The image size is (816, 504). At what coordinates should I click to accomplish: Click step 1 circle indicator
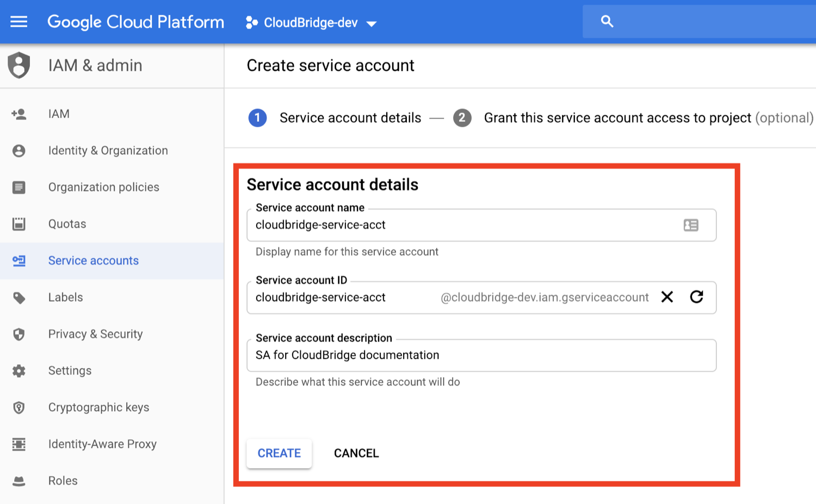[257, 118]
